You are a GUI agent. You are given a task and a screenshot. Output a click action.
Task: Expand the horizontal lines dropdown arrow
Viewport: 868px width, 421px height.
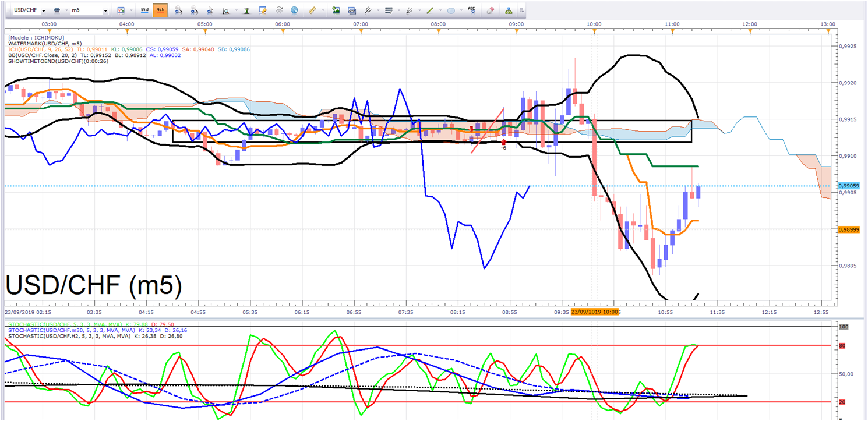pos(399,10)
